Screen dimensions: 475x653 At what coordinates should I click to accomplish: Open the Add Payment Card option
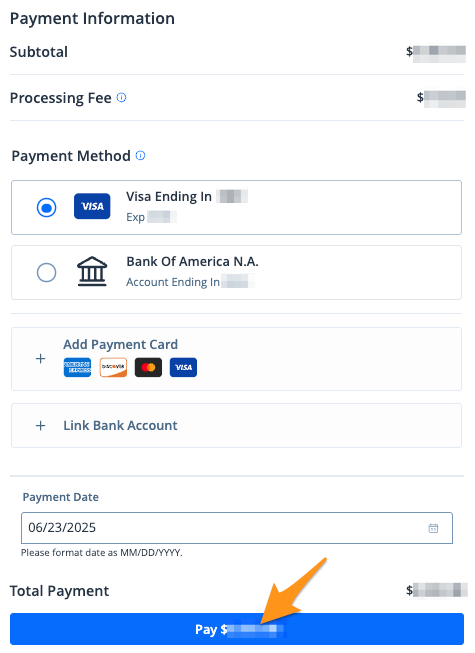[236, 359]
